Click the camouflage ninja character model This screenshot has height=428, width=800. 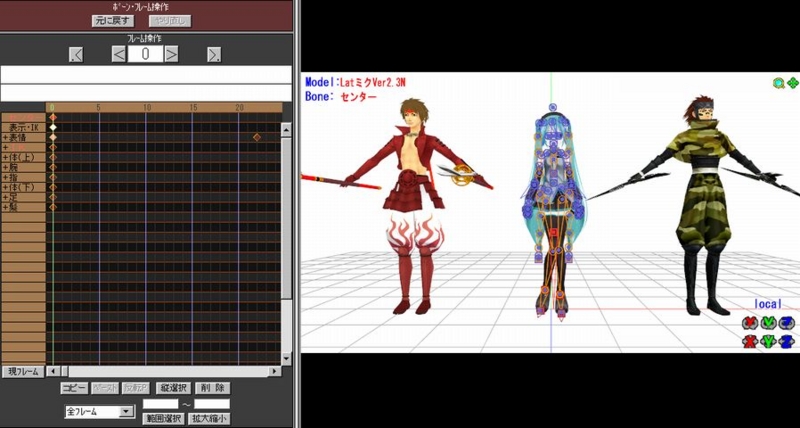point(703,204)
